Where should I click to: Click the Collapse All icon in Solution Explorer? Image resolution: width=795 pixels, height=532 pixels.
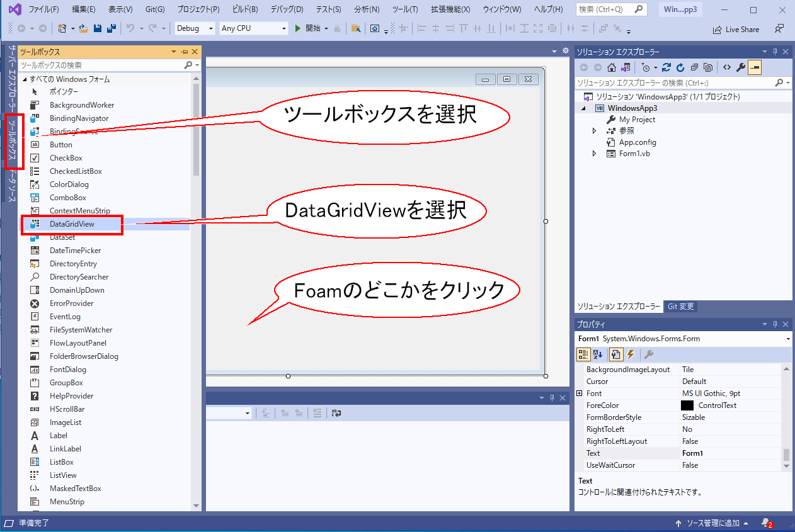pos(694,67)
